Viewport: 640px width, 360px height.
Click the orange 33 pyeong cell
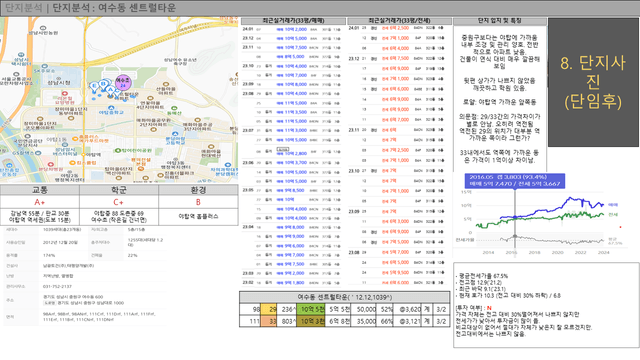click(x=269, y=321)
